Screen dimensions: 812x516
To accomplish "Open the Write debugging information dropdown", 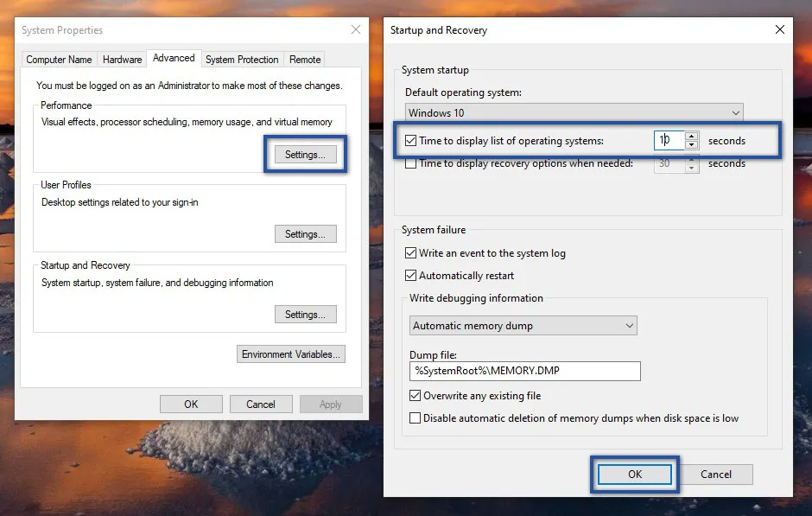I will pos(523,325).
